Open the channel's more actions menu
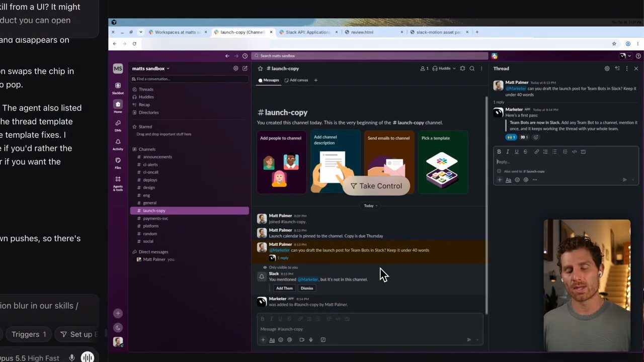This screenshot has height=362, width=644. coord(481,68)
